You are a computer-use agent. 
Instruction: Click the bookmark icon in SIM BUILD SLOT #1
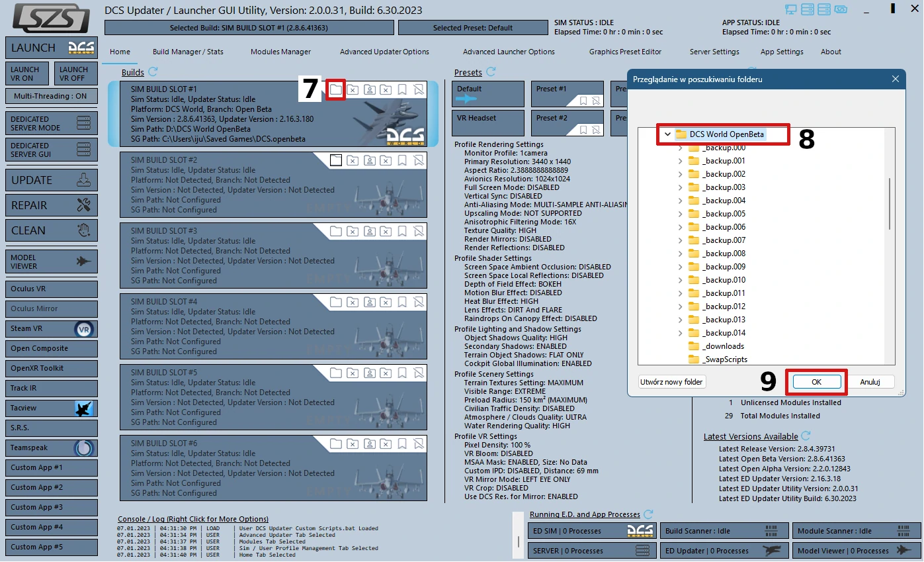click(402, 89)
